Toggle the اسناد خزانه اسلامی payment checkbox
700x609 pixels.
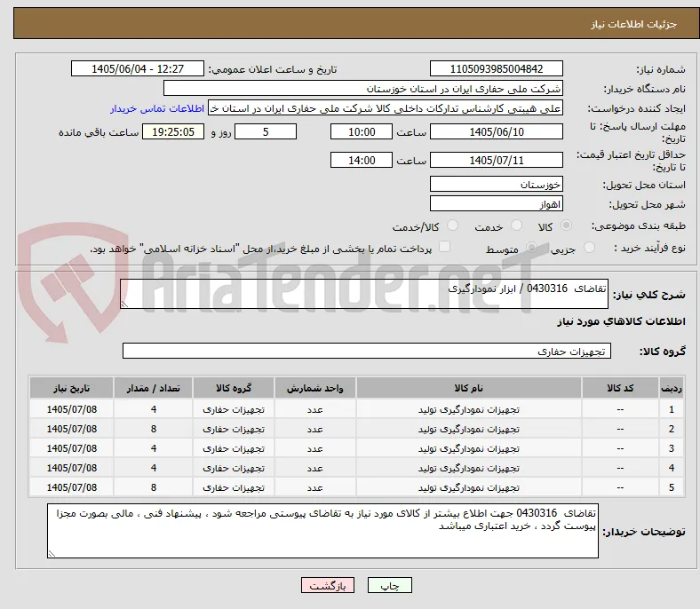point(445,247)
